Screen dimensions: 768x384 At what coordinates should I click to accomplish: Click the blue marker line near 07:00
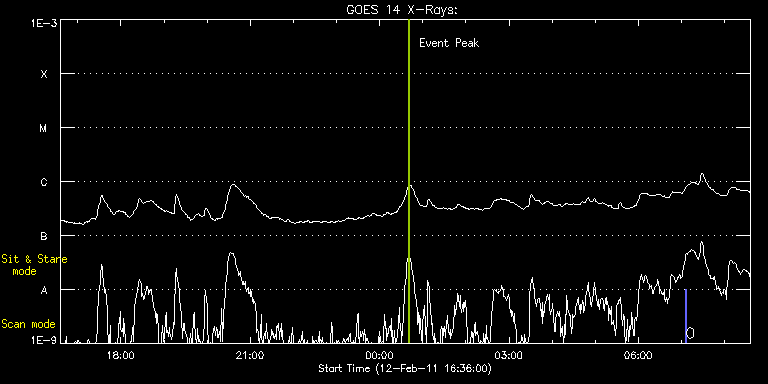point(686,316)
